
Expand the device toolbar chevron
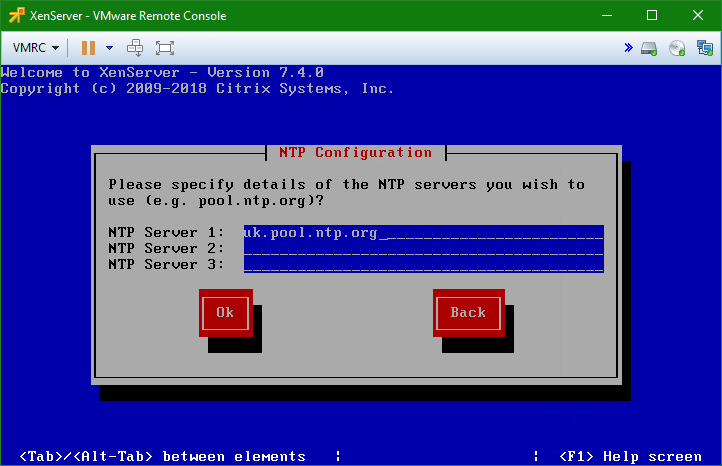[628, 47]
